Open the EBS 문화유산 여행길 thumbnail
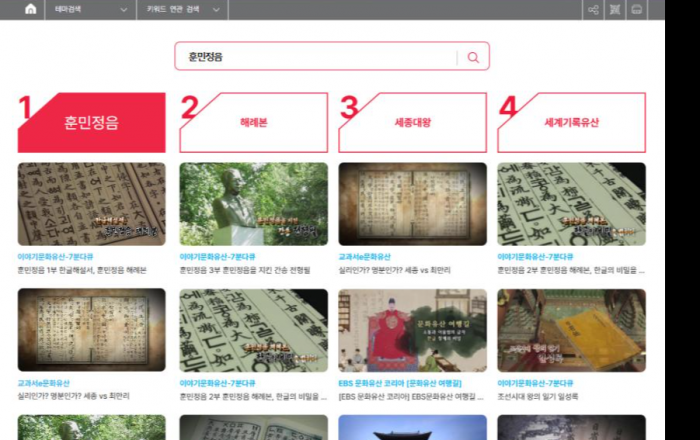Viewport: 700px width, 440px height. coord(412,330)
